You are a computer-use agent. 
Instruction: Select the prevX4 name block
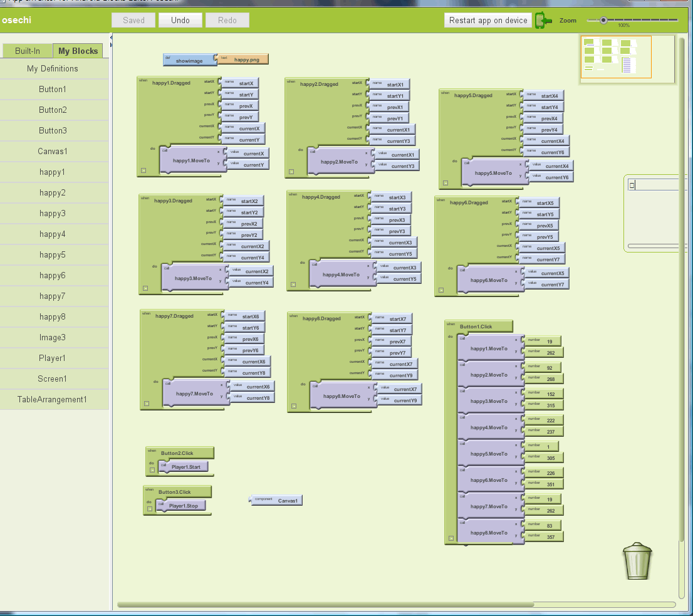point(543,118)
